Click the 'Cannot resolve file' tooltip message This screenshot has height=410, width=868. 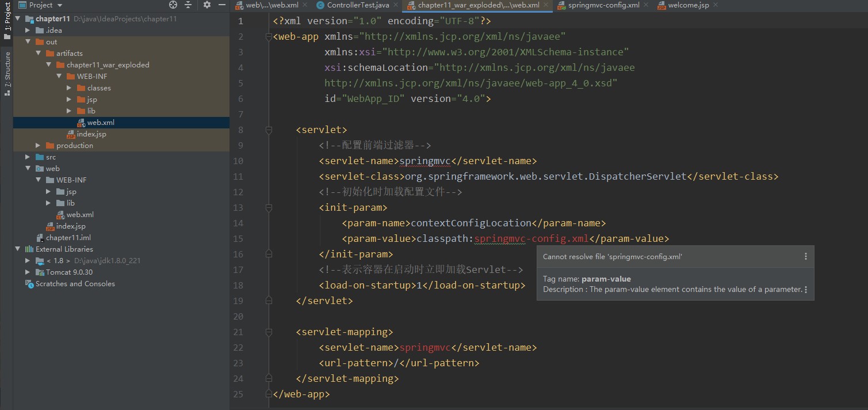point(613,257)
